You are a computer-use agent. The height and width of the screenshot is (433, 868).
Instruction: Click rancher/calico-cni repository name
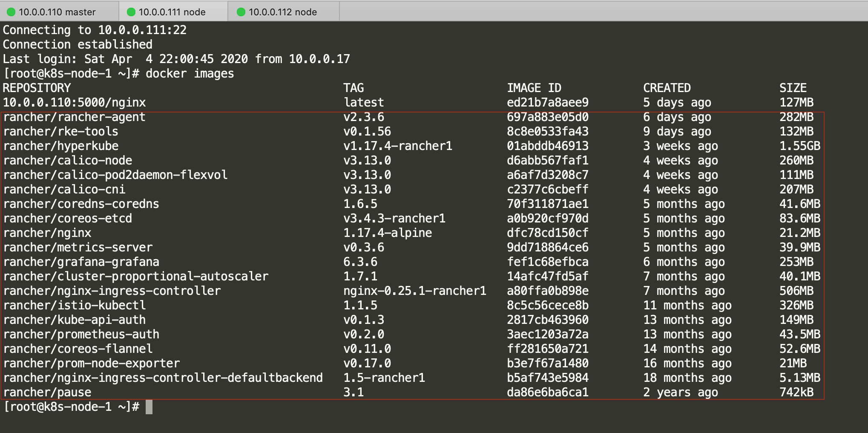pos(64,190)
